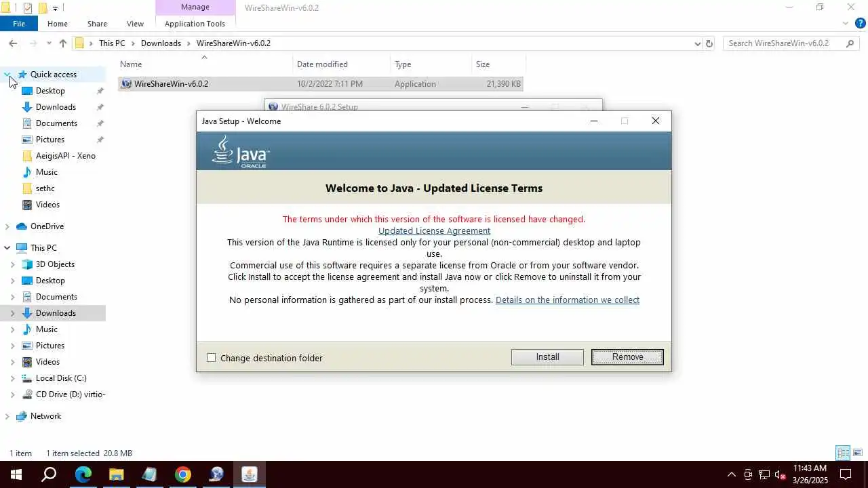This screenshot has width=868, height=488.
Task: Open the network tray icon
Action: point(764,474)
